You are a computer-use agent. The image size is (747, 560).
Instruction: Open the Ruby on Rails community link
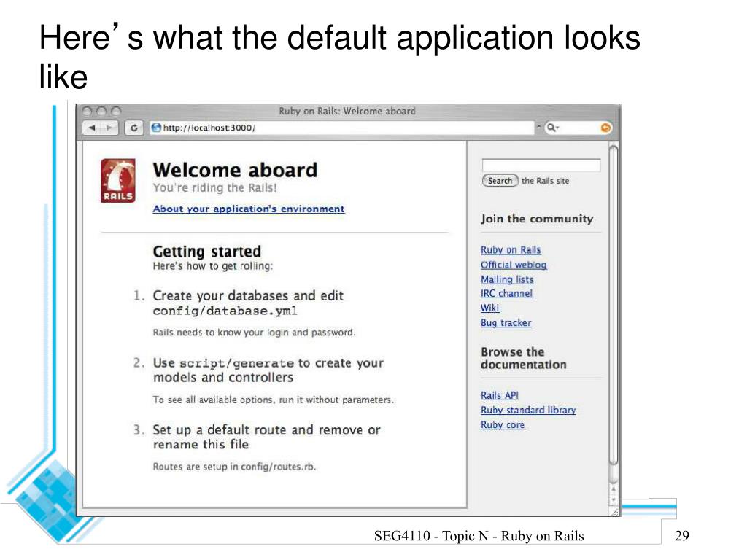(x=511, y=250)
